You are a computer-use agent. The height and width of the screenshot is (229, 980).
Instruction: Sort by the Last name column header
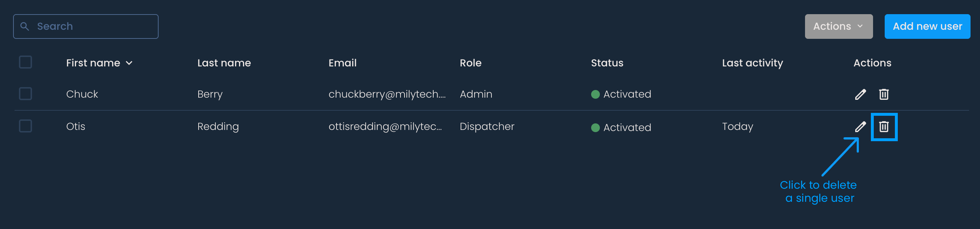pyautogui.click(x=224, y=63)
